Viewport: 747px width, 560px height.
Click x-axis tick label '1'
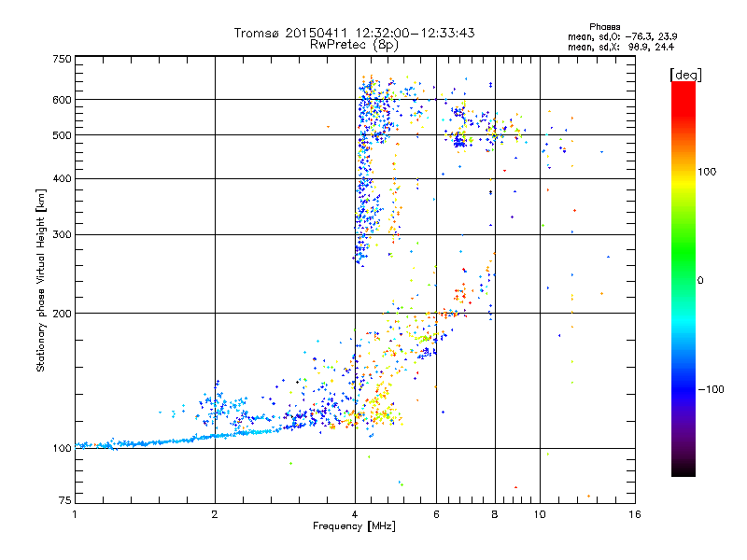pos(75,514)
